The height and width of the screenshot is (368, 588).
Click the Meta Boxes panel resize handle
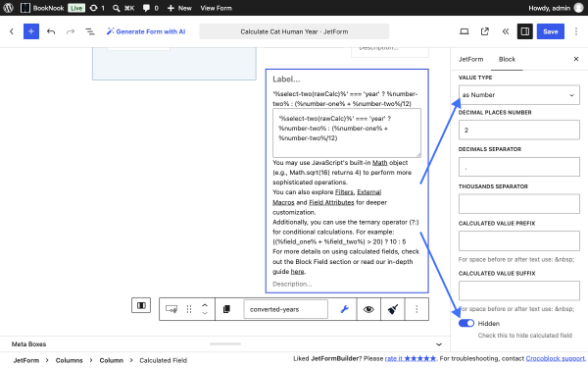tap(225, 344)
